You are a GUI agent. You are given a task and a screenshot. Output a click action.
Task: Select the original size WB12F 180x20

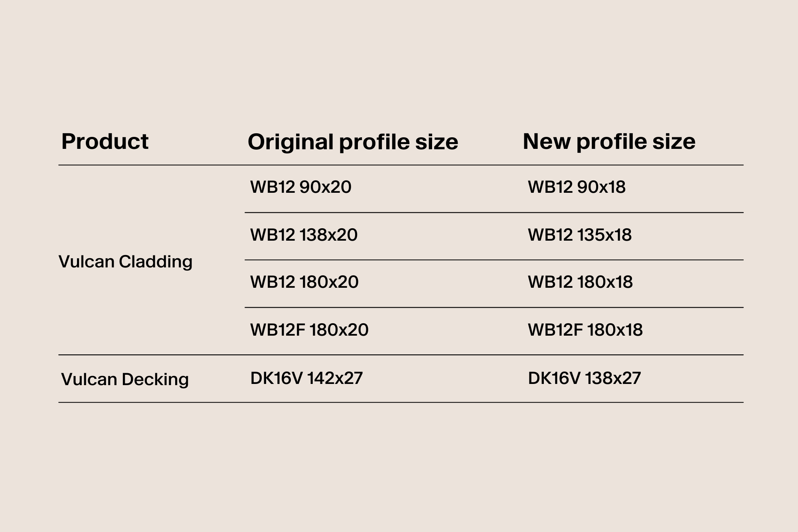(309, 330)
